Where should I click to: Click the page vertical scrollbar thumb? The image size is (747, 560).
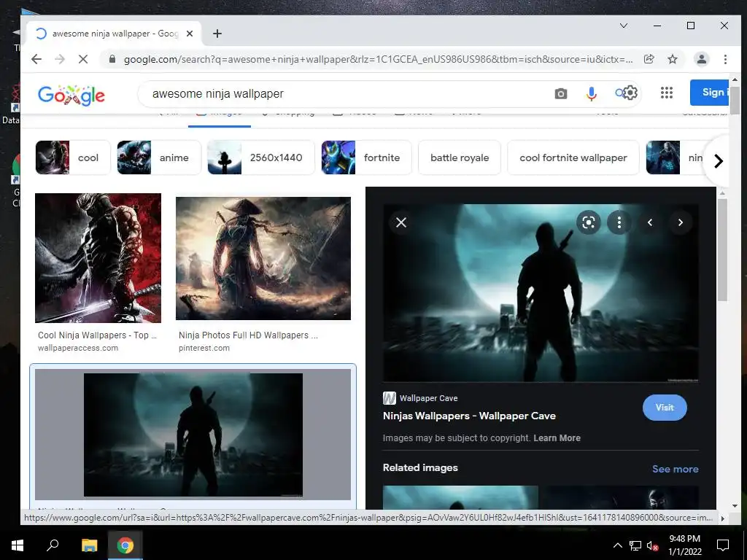(734, 101)
